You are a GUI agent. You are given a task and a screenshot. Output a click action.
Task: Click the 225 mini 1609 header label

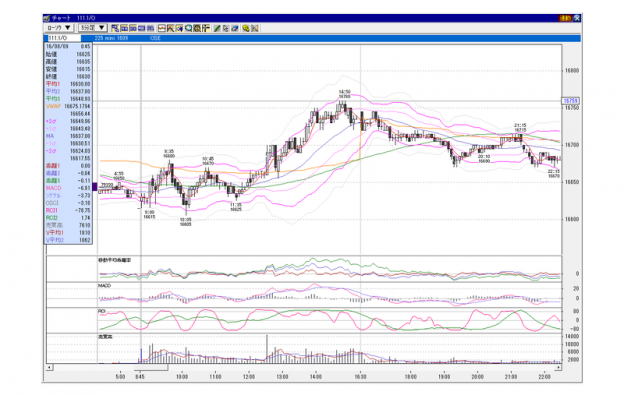[x=111, y=38]
